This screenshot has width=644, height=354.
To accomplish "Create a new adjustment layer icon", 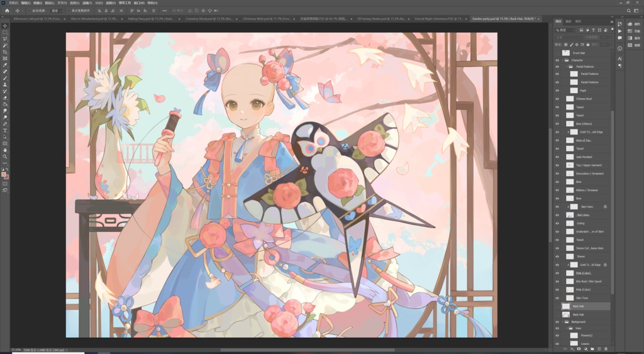I will tap(586, 349).
